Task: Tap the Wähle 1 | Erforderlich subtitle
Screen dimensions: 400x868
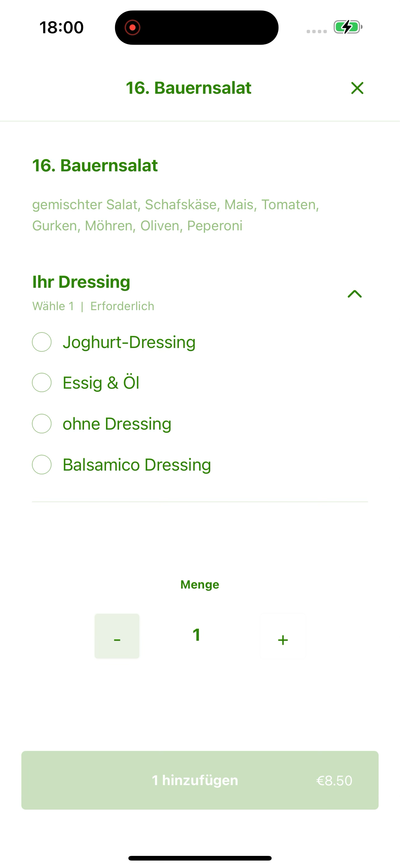Action: coord(93,306)
